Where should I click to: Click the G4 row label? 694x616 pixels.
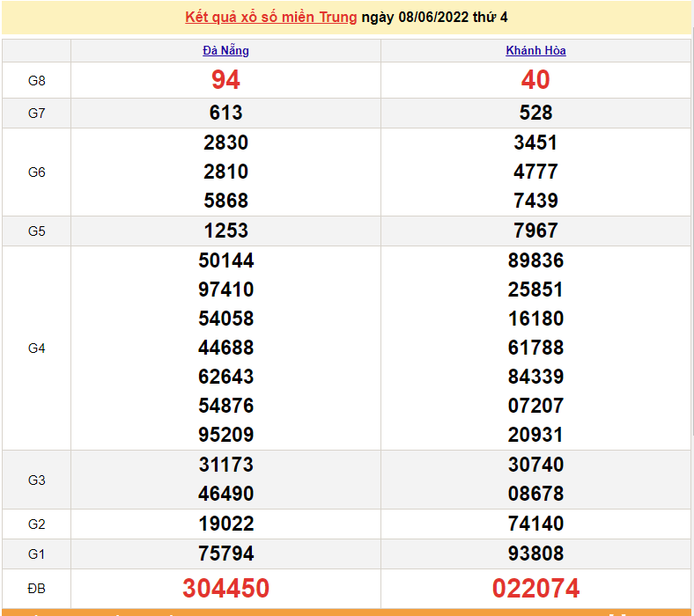point(36,348)
